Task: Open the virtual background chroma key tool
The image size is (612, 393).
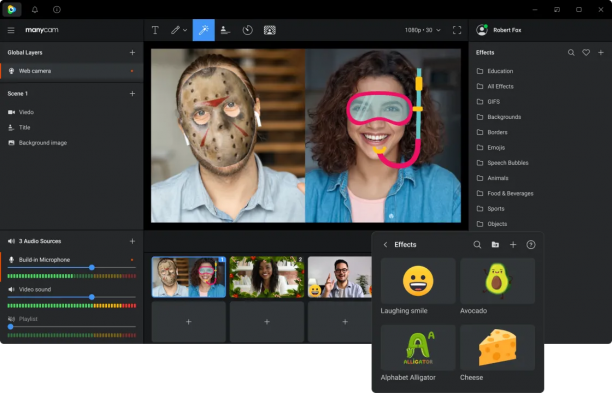Action: [x=270, y=30]
